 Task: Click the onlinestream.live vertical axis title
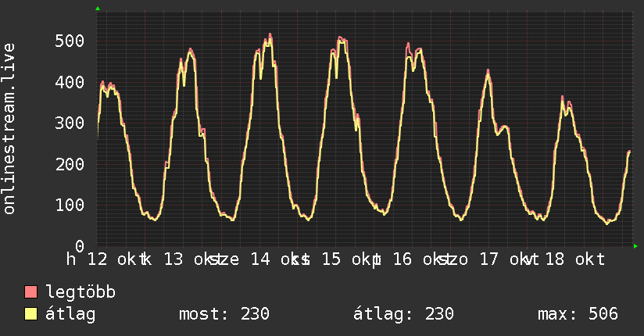(x=9, y=129)
